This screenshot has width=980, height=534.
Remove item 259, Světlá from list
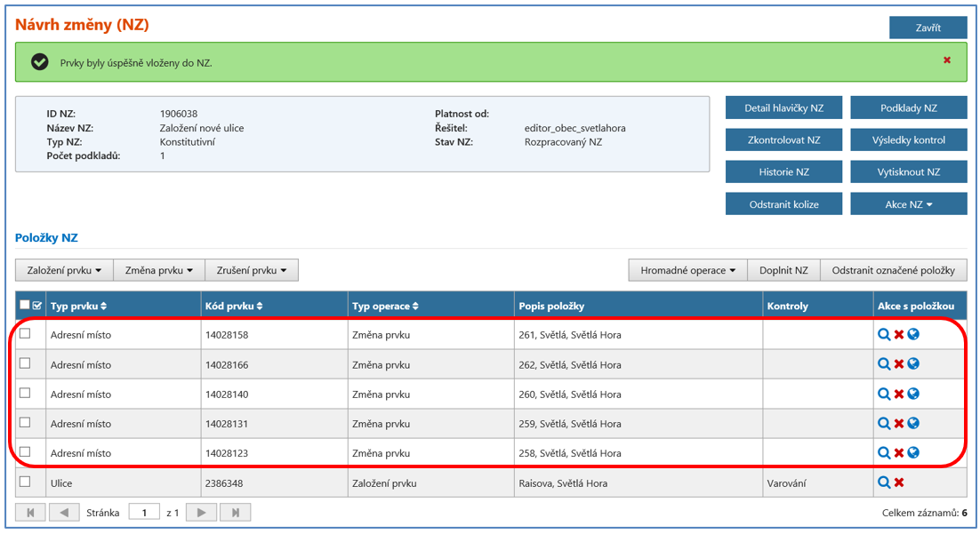tap(898, 423)
